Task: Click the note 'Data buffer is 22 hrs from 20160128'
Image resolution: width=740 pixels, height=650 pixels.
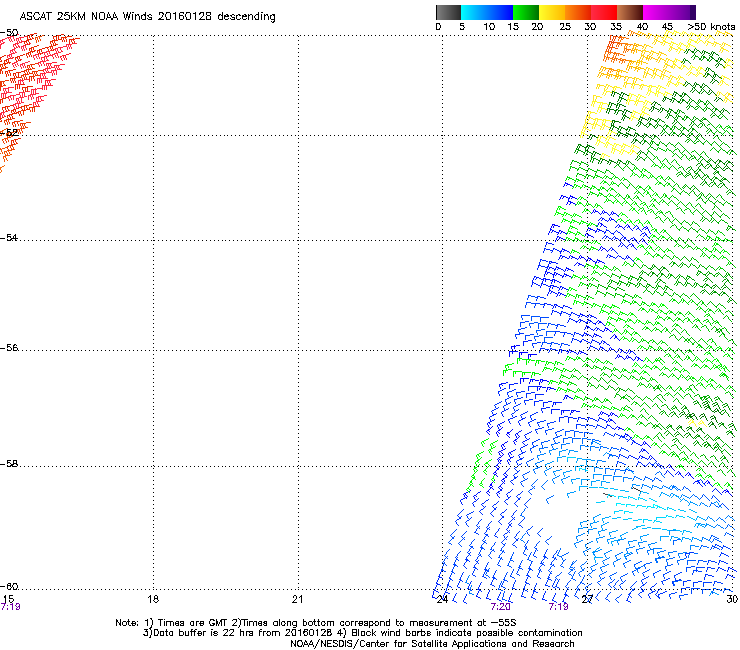Action: [x=244, y=633]
